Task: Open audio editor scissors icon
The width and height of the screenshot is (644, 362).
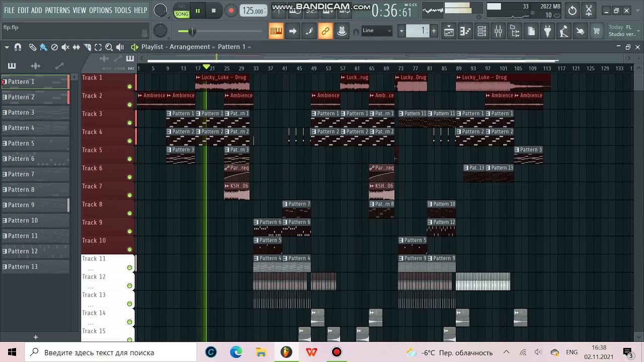Action: 589,10
